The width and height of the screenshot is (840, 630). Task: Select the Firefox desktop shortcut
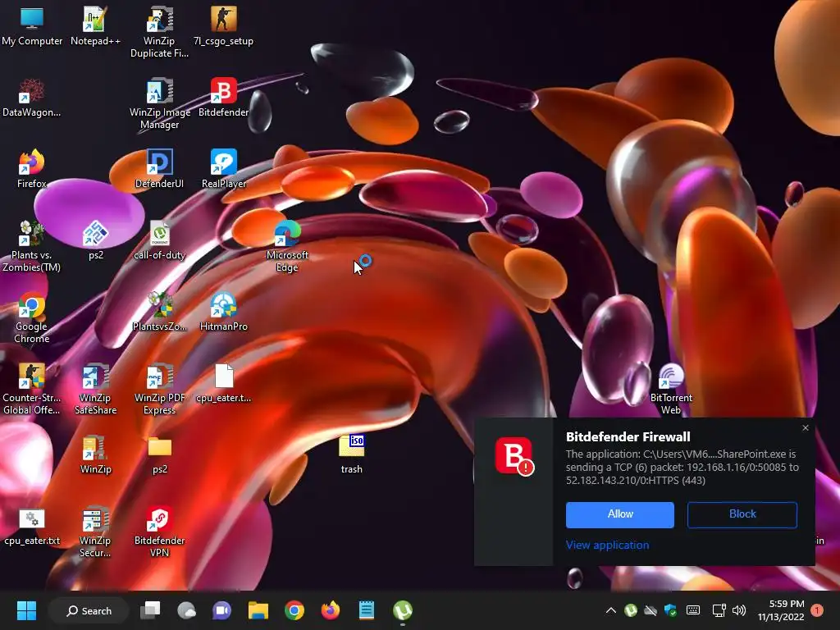click(x=32, y=169)
